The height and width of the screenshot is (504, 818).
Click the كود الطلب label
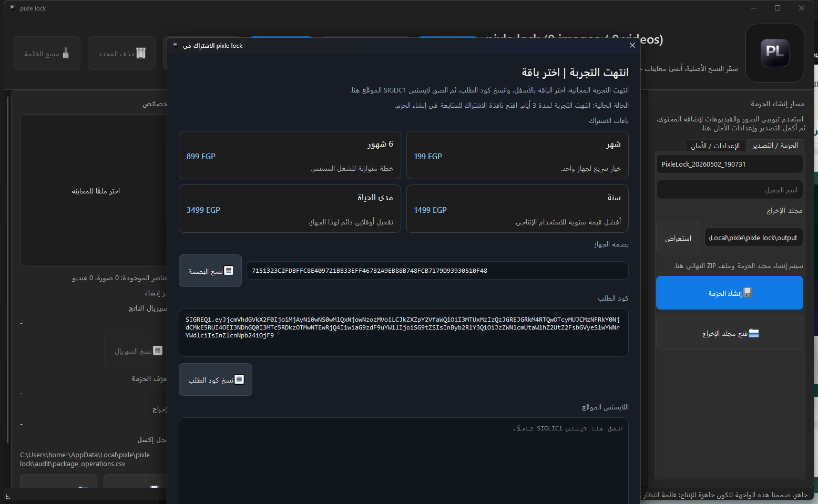coord(613,298)
